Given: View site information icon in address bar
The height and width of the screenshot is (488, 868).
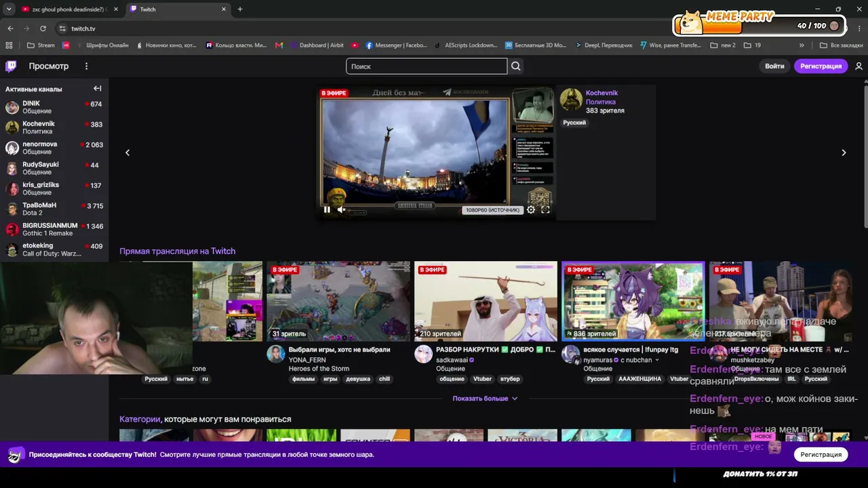Looking at the screenshot, I should pyautogui.click(x=62, y=28).
